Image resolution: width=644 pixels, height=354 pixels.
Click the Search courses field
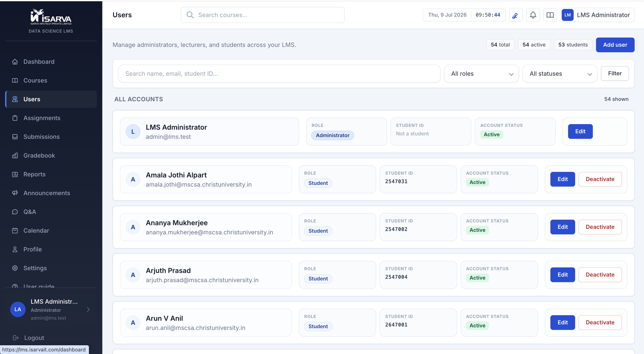click(x=263, y=15)
